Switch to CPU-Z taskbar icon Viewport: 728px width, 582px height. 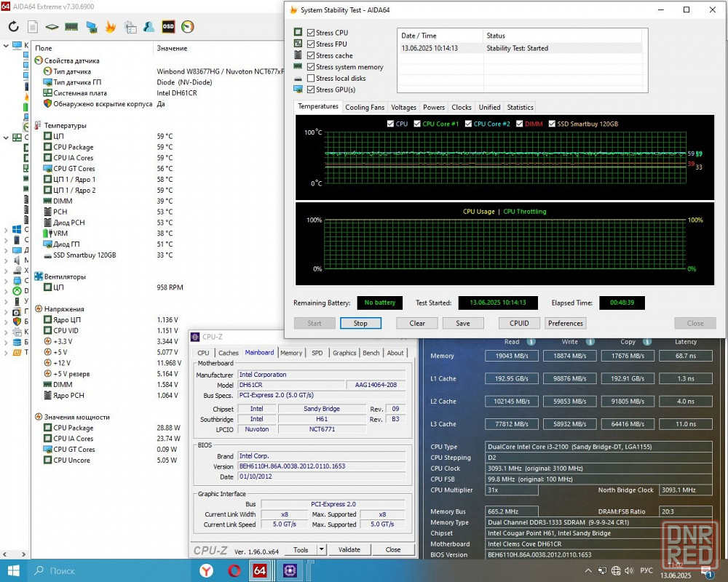[x=290, y=570]
